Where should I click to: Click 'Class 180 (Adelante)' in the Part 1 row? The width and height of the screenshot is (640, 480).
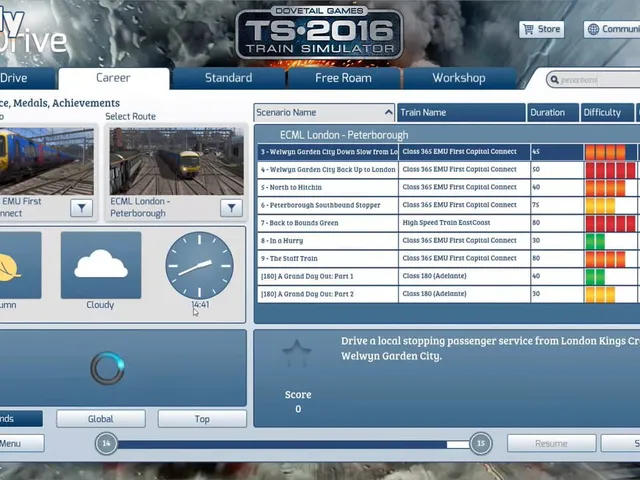[434, 276]
